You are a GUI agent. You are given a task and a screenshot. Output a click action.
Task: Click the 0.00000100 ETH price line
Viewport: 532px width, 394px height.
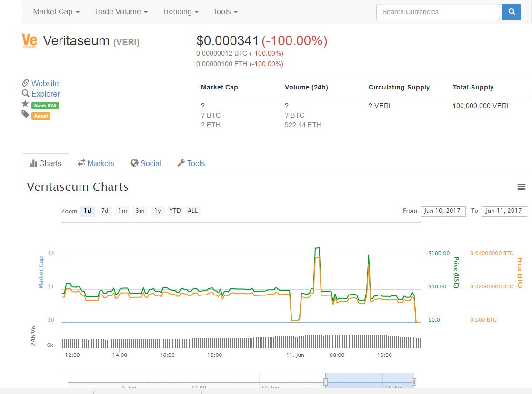pos(240,64)
